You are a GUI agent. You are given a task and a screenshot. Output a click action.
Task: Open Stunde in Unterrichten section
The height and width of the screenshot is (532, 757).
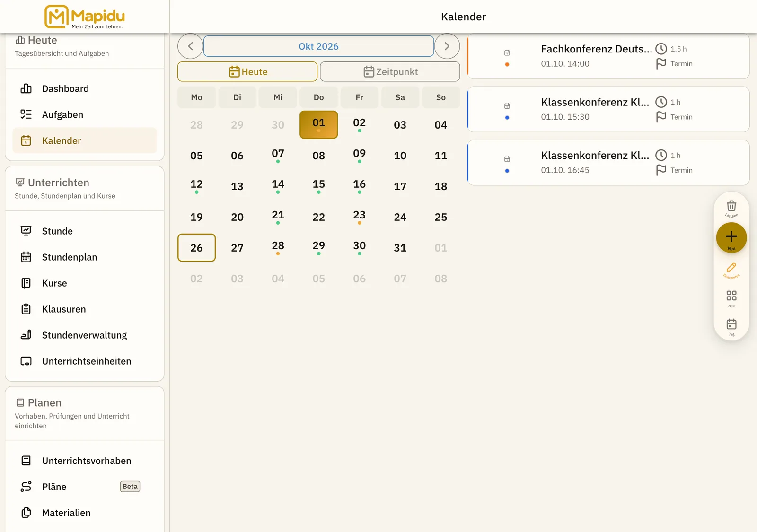coord(85,231)
